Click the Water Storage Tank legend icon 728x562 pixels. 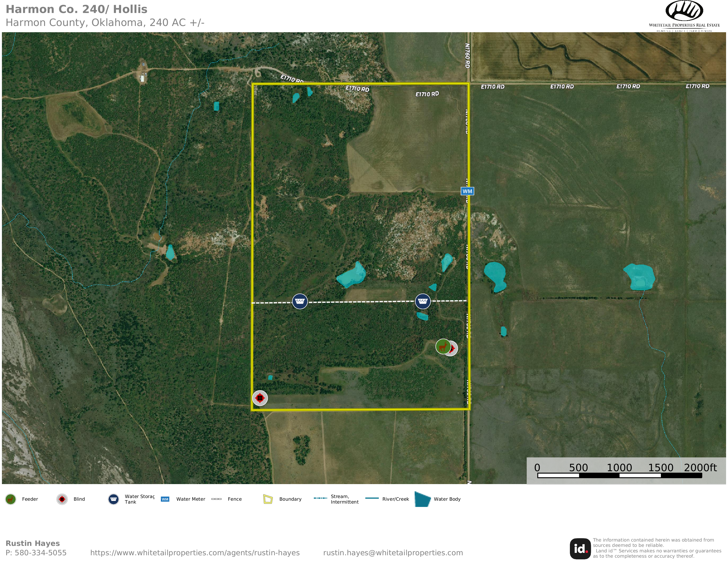(113, 499)
